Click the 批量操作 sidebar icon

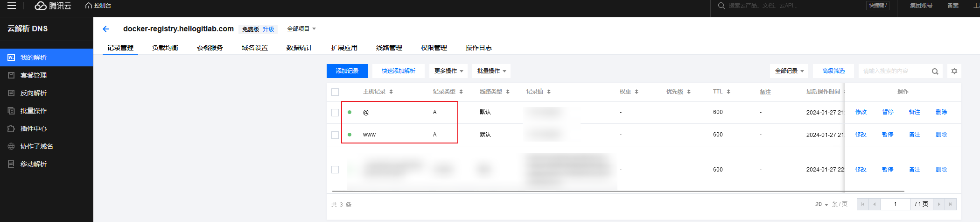pyautogui.click(x=11, y=111)
